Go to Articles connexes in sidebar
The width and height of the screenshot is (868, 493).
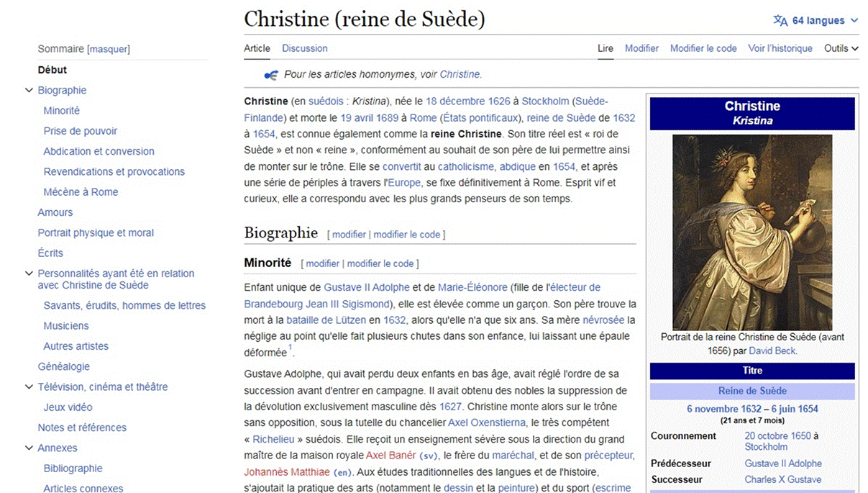(83, 489)
